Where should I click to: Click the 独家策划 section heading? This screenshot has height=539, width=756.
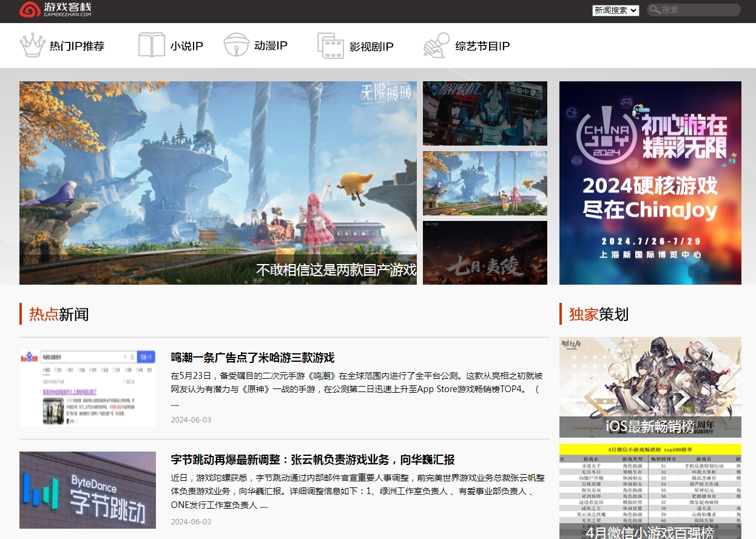pyautogui.click(x=599, y=314)
